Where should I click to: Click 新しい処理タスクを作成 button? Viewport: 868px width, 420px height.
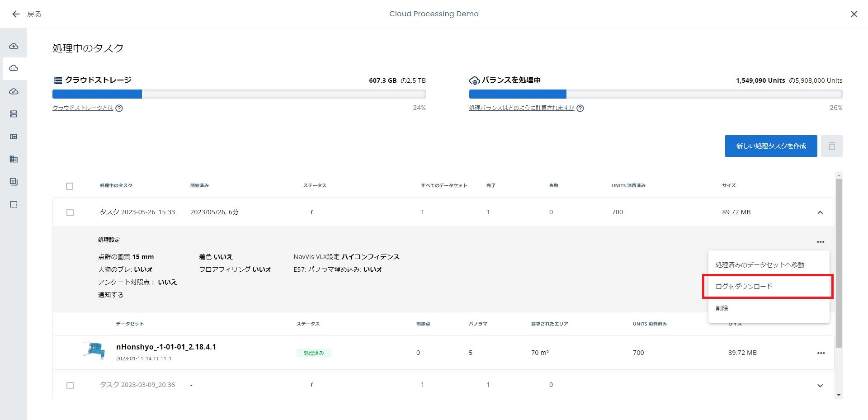771,146
